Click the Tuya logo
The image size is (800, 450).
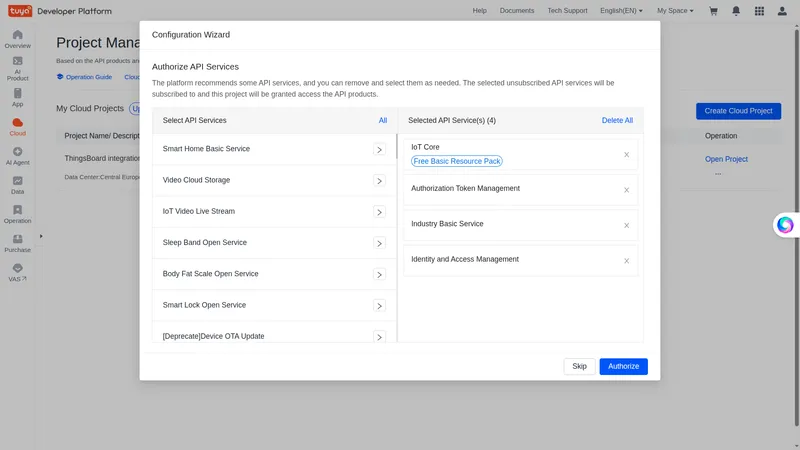pos(20,11)
